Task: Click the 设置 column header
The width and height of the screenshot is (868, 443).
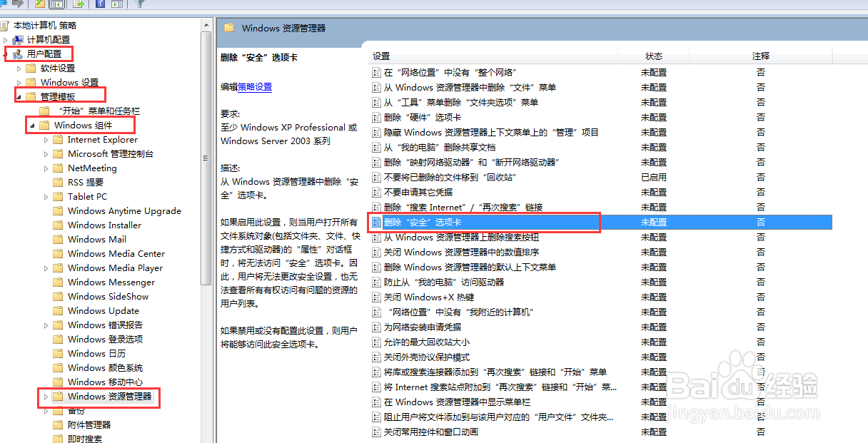Action: pyautogui.click(x=382, y=56)
